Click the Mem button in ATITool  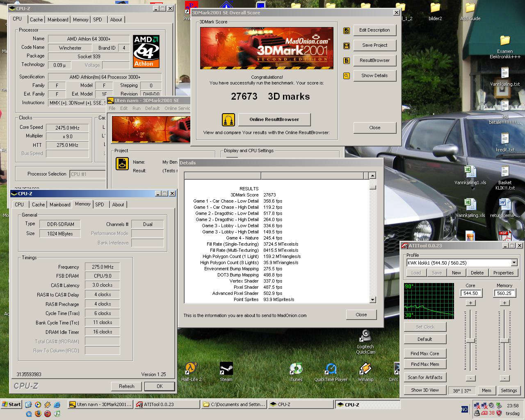tap(486, 390)
